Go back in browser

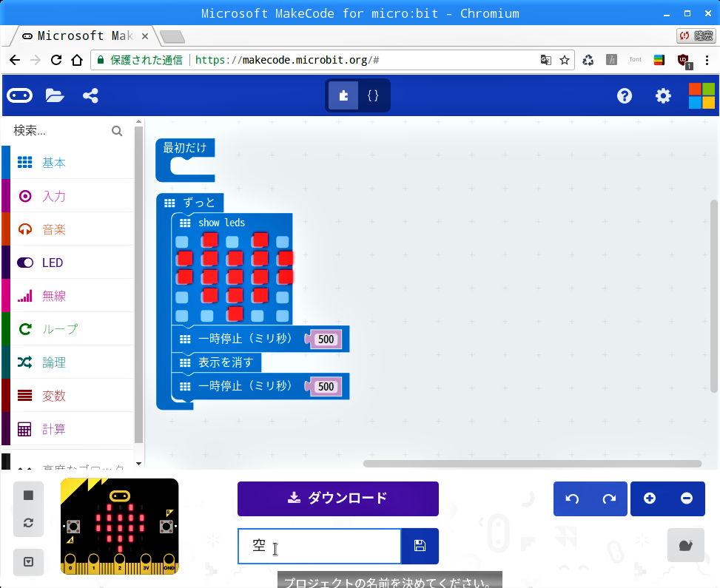coord(15,60)
